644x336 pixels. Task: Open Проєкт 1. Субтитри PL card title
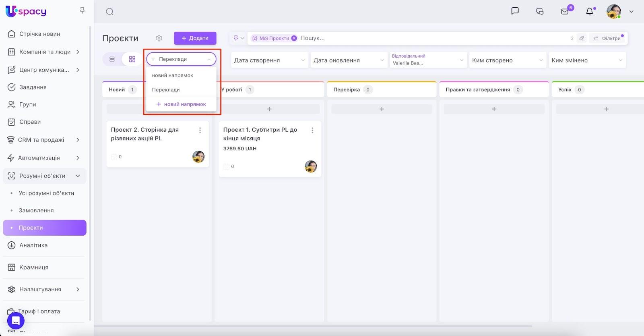pos(260,134)
